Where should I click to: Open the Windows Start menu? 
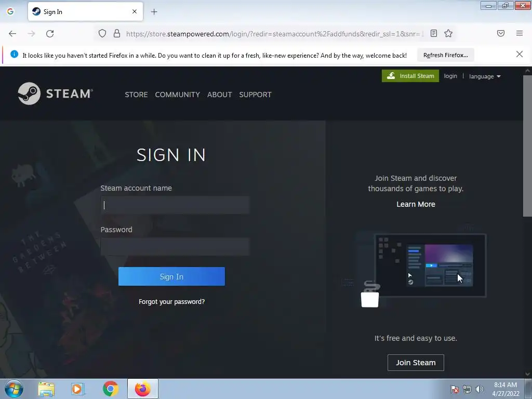point(14,389)
